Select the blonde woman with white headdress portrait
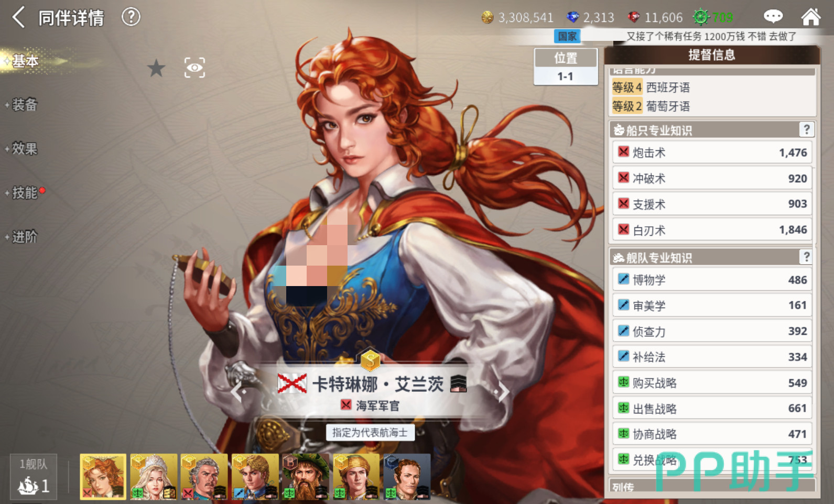 click(154, 476)
